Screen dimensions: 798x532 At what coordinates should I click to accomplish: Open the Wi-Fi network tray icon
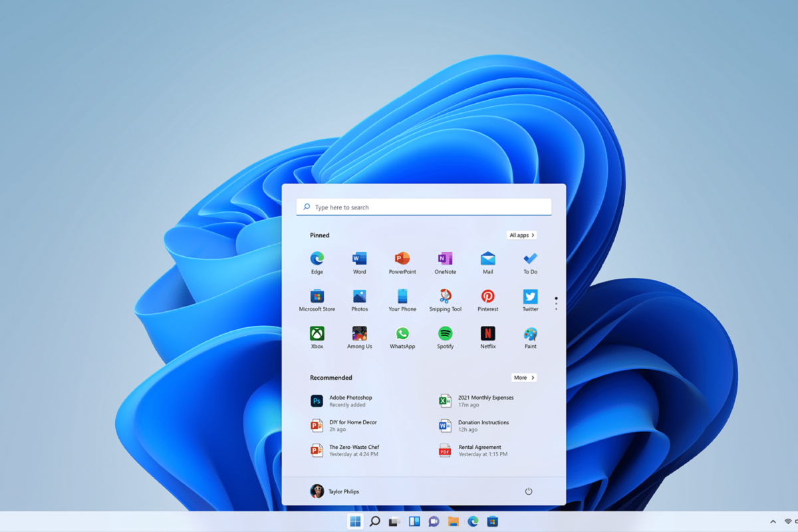tap(789, 521)
